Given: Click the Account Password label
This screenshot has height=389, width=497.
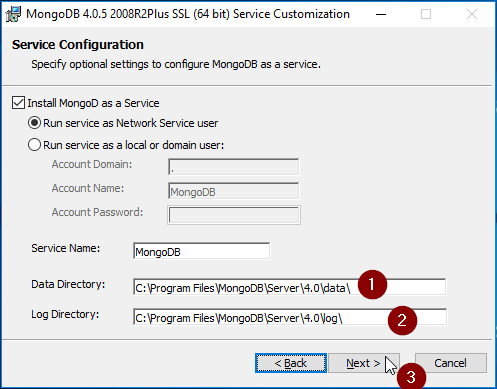Looking at the screenshot, I should [x=97, y=212].
